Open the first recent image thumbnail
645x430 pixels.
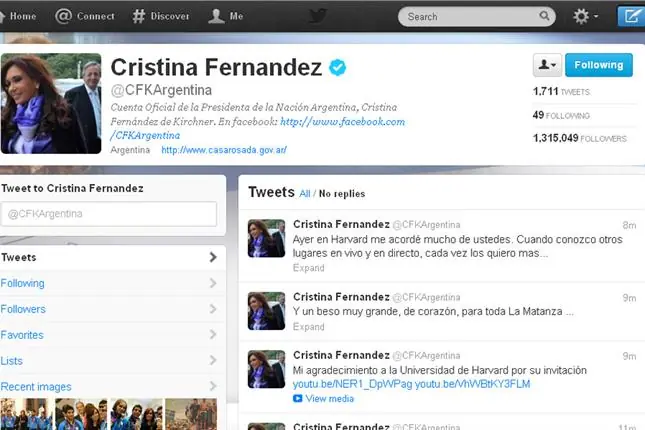(x=27, y=414)
